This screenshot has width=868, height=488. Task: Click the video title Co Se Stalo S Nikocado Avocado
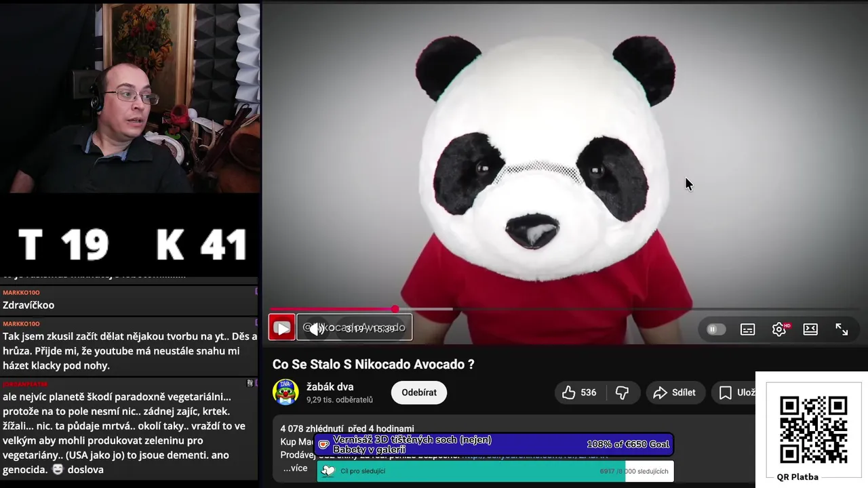(x=374, y=364)
